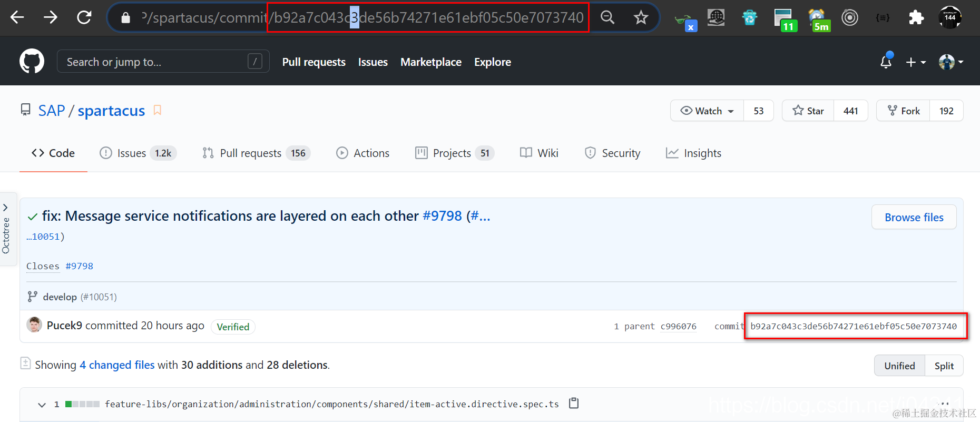Open the curly braces extension icon

883,17
